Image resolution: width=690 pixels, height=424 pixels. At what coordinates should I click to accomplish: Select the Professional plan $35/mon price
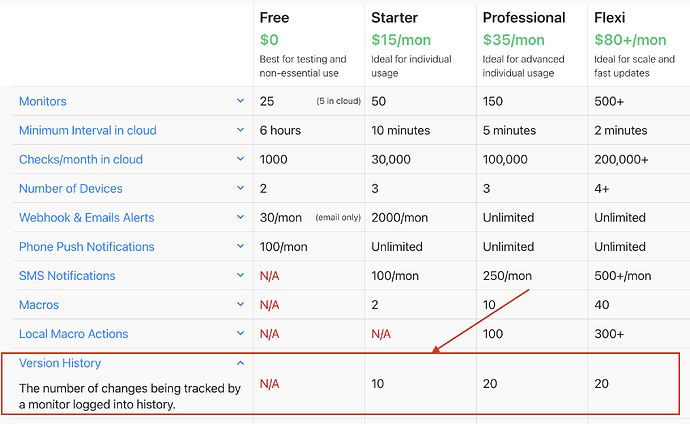(513, 40)
